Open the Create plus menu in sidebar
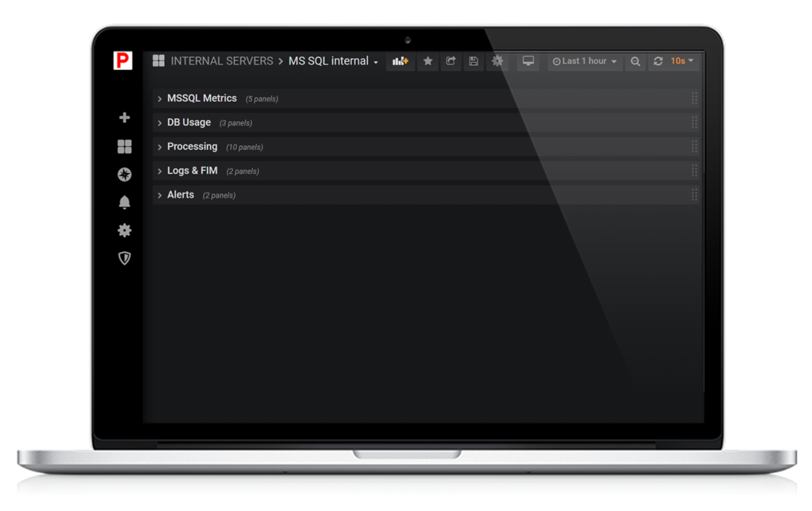Viewport: 812px width, 511px height. [x=124, y=117]
